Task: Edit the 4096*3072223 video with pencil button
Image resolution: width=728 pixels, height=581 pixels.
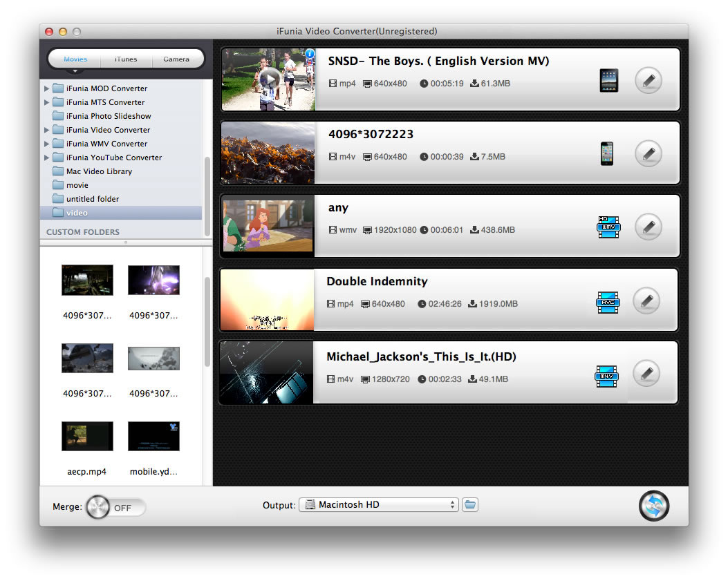Action: point(648,153)
